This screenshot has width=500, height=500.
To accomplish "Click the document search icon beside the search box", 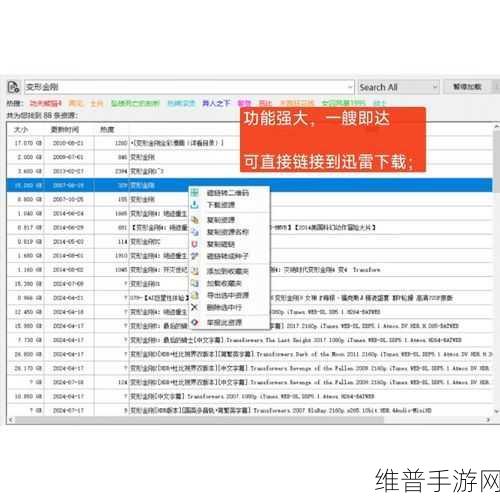I will coord(13,87).
